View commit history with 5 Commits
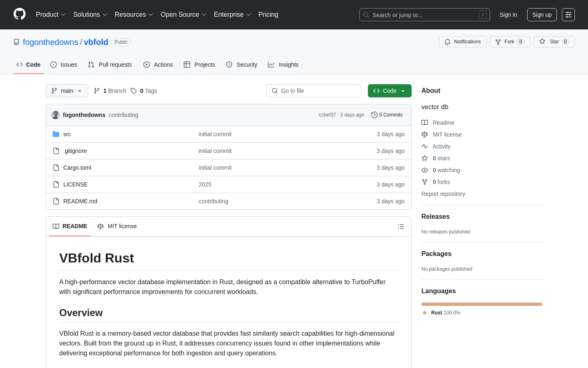This screenshot has height=368, width=588. point(387,115)
